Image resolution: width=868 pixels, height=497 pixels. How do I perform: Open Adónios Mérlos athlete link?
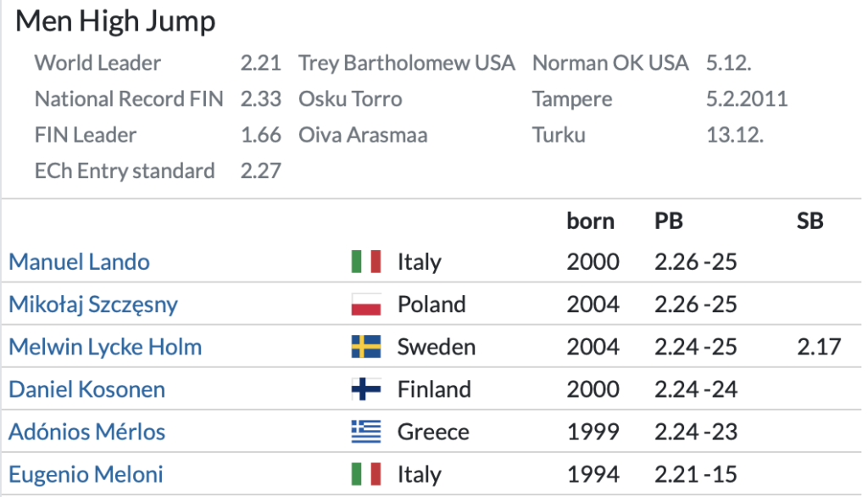point(86,432)
